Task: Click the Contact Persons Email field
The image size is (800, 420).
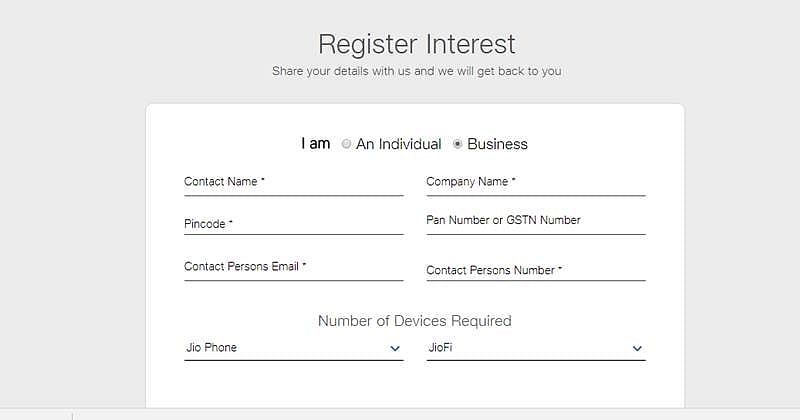Action: 293,268
